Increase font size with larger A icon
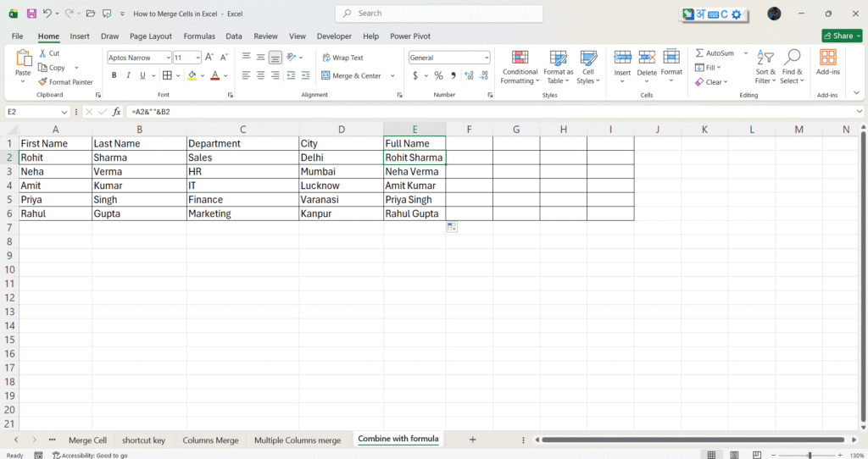The image size is (868, 459). pyautogui.click(x=209, y=57)
